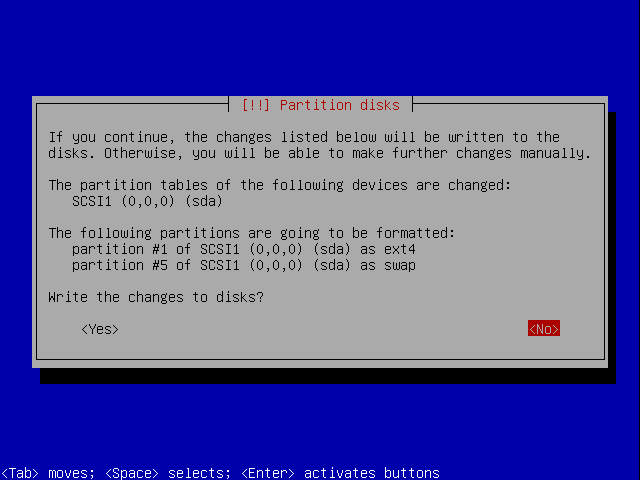Click the Partition disks dialog title
640x480 pixels.
pos(320,105)
